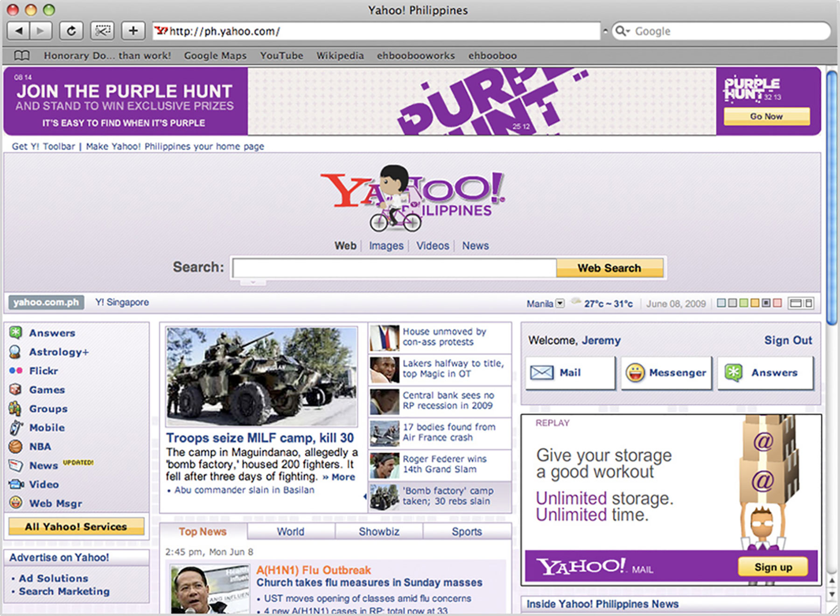Open Messenger via the smiley button
The height and width of the screenshot is (616, 840).
(x=666, y=372)
